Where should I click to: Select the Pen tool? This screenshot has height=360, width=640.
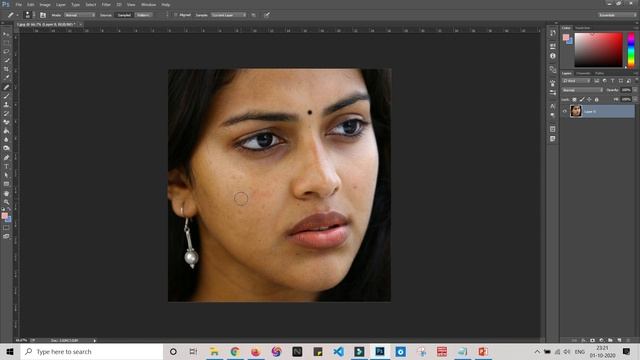click(x=6, y=158)
